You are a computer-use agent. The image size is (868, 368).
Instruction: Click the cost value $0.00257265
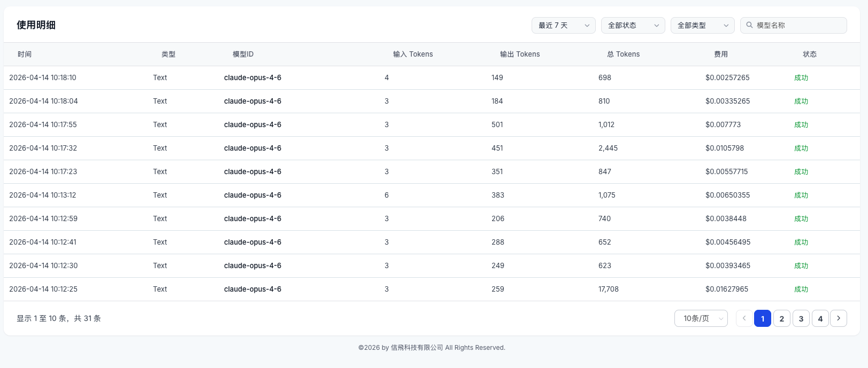727,78
